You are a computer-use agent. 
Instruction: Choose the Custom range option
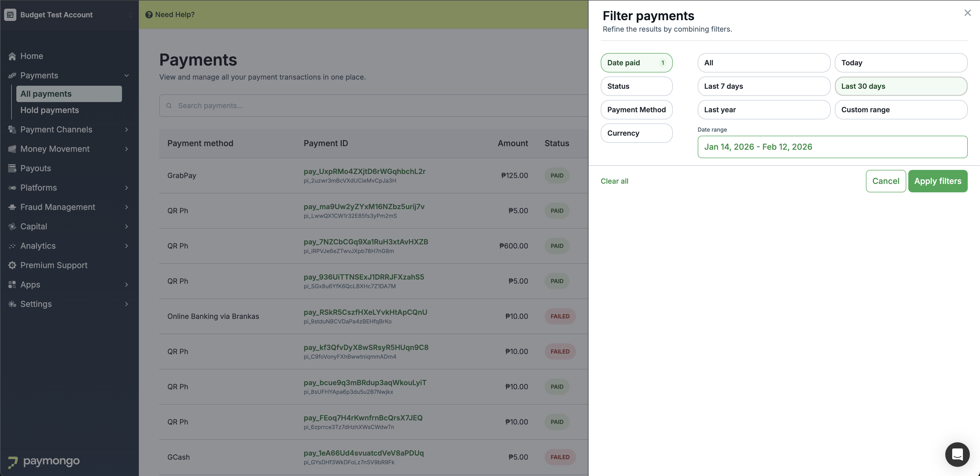pyautogui.click(x=900, y=109)
